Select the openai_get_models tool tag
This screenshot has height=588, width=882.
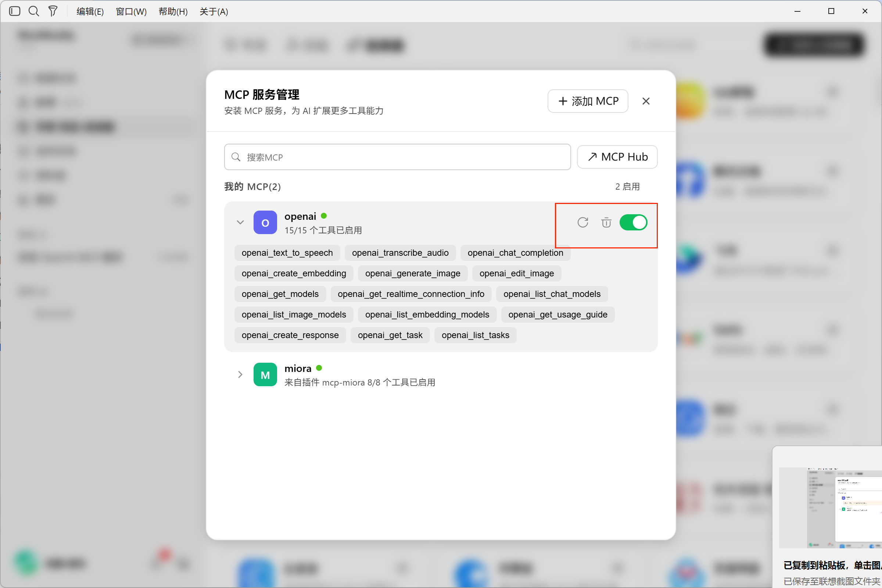pyautogui.click(x=280, y=294)
